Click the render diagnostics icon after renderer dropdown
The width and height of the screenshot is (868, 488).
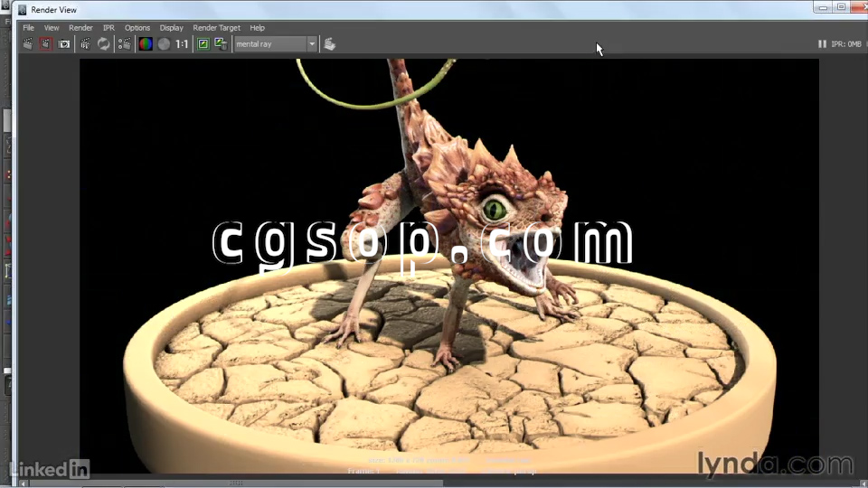tap(330, 43)
